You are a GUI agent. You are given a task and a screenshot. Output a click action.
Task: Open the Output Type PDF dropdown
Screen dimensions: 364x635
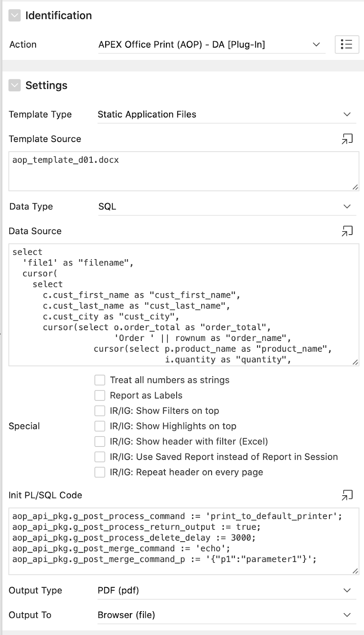227,591
